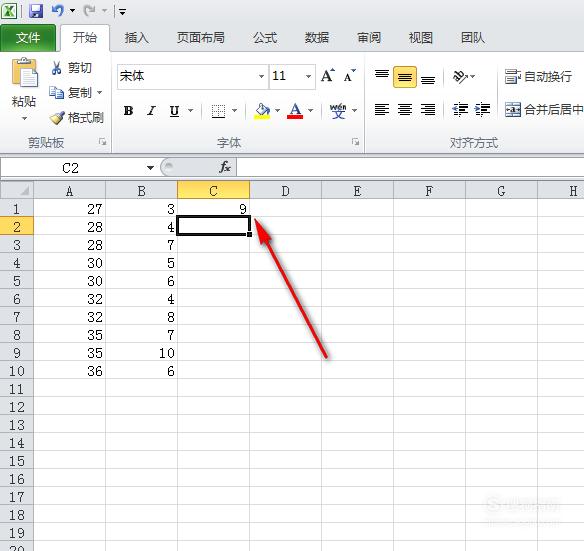Image resolution: width=584 pixels, height=551 pixels.
Task: Click the Undo arrow icon
Action: pos(58,10)
